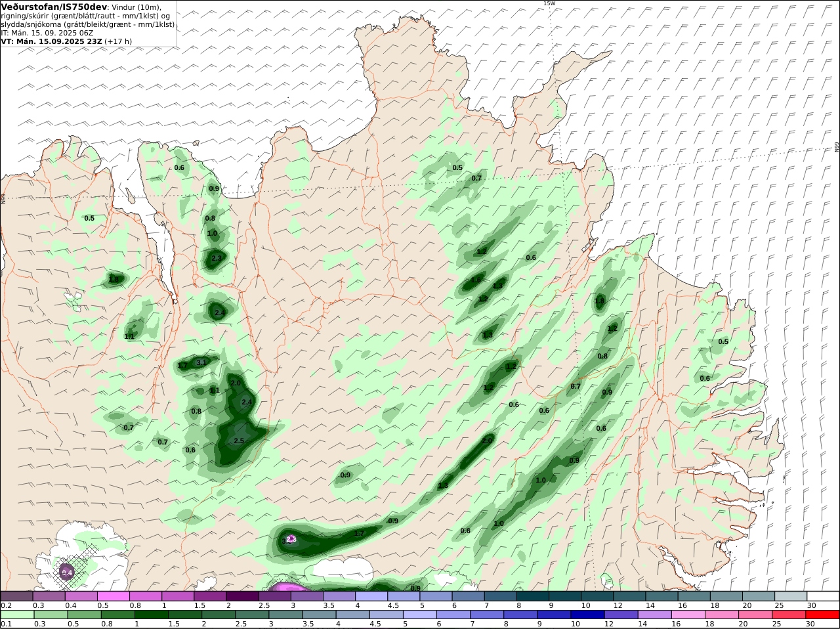The image size is (840, 629).
Task: Click the 1.6 precipitation value on the map
Action: pyautogui.click(x=476, y=280)
